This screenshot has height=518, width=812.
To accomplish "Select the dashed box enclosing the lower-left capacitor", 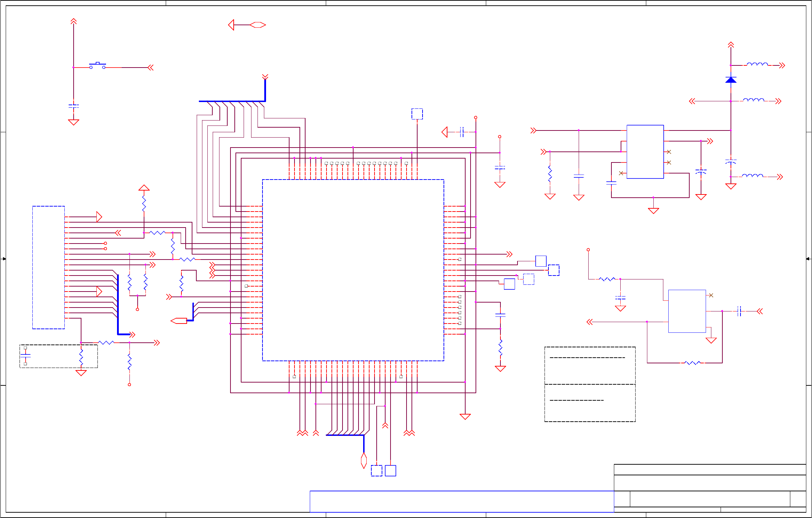I will (59, 356).
